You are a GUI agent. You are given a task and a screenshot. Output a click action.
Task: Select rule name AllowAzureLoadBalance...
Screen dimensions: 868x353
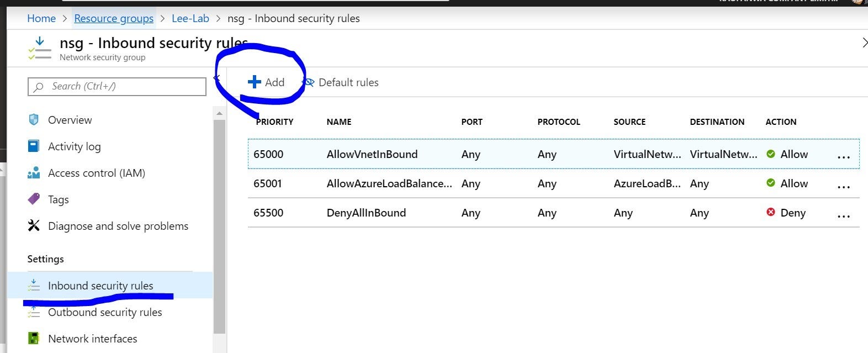389,183
